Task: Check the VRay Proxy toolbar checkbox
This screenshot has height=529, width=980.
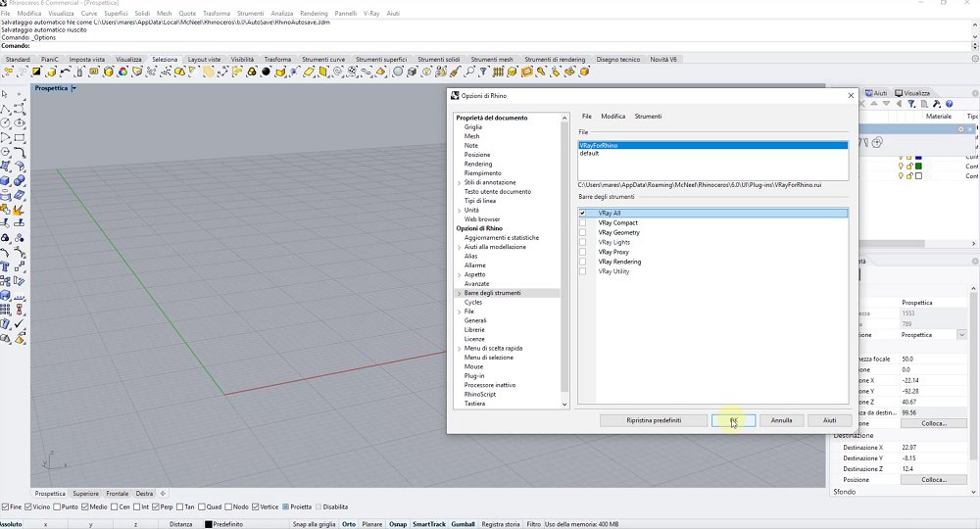Action: click(582, 252)
